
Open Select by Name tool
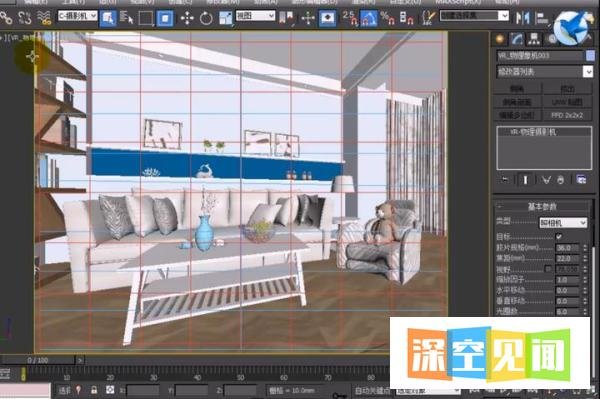coord(126,18)
